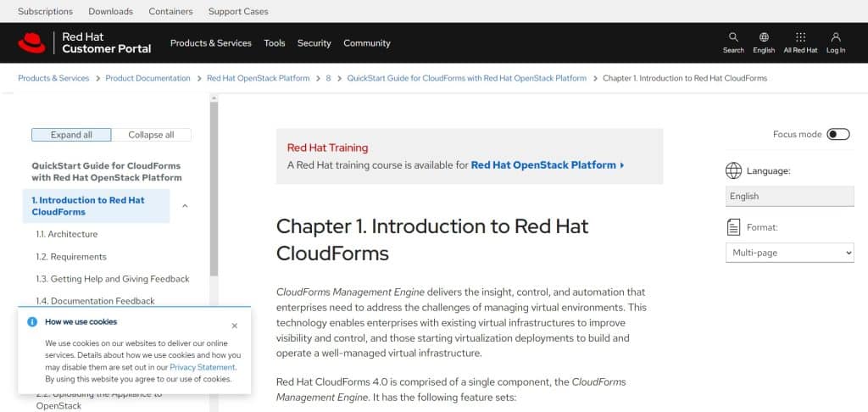Click the Language globe icon in sidebar
Screen dimensions: 868x412
(x=733, y=171)
